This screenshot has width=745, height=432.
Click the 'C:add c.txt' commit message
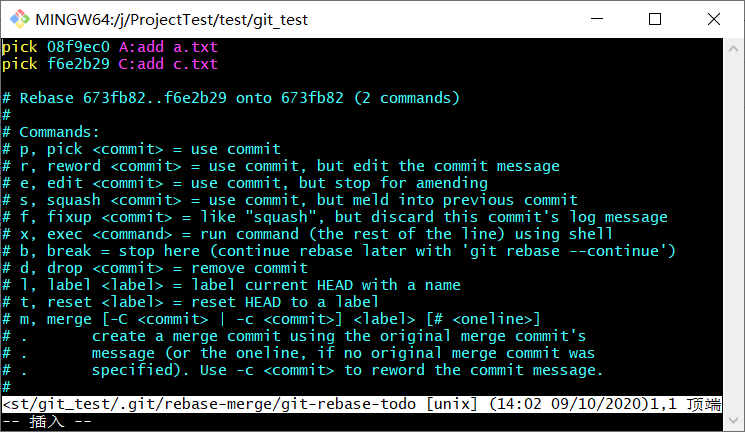pos(168,64)
